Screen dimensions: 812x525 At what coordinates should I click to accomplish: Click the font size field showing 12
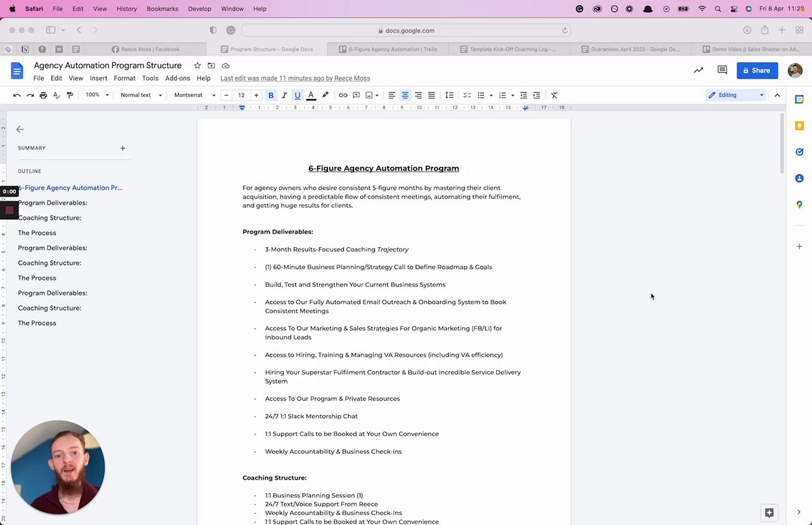pos(241,95)
